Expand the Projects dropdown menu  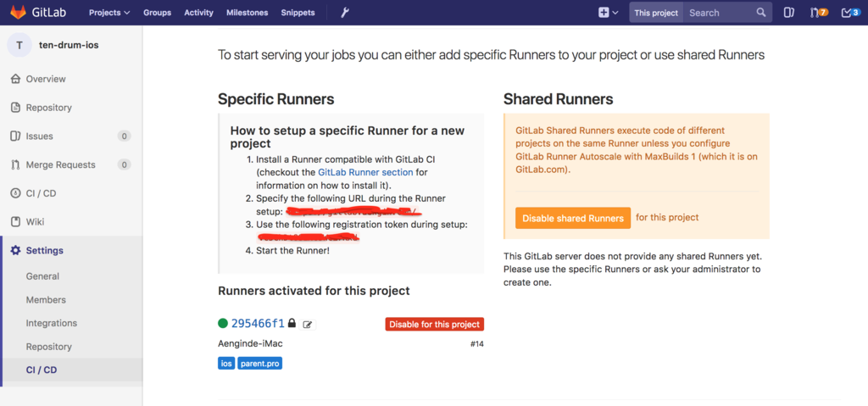pyautogui.click(x=109, y=12)
